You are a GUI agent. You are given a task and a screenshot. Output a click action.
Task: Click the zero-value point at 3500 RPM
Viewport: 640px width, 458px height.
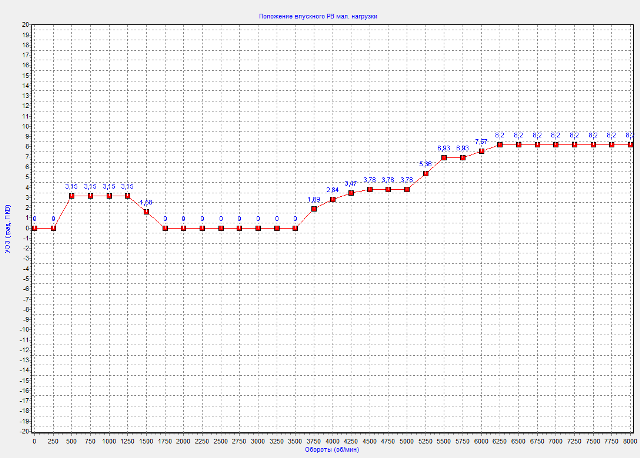coord(295,228)
